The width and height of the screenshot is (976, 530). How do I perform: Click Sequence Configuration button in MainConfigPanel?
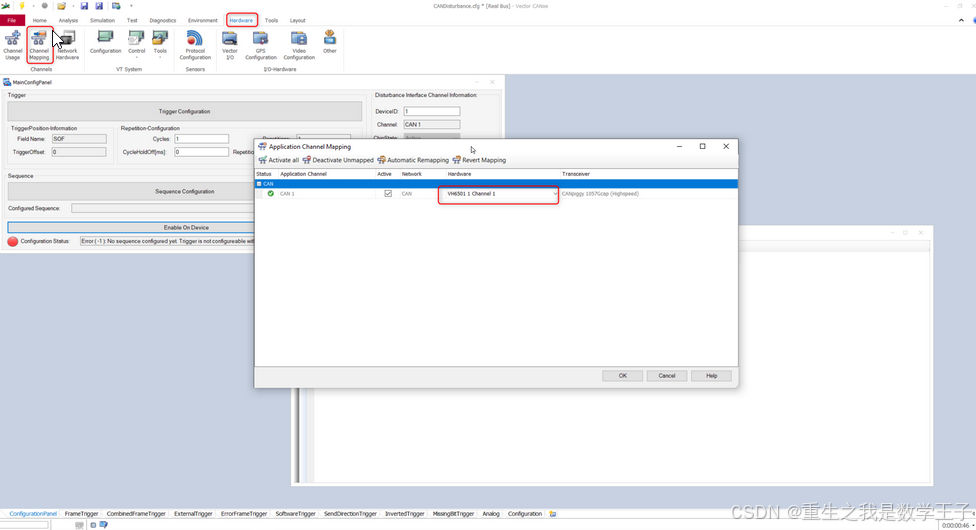[x=131, y=191]
